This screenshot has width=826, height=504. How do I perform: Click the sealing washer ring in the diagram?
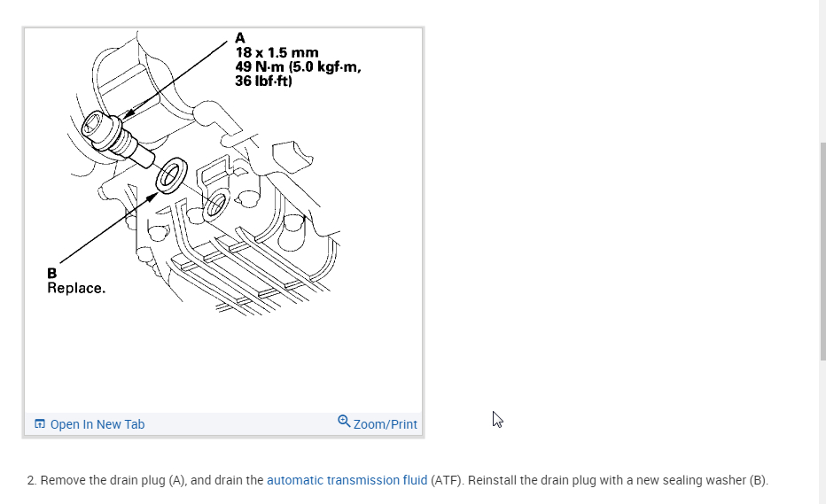[171, 175]
